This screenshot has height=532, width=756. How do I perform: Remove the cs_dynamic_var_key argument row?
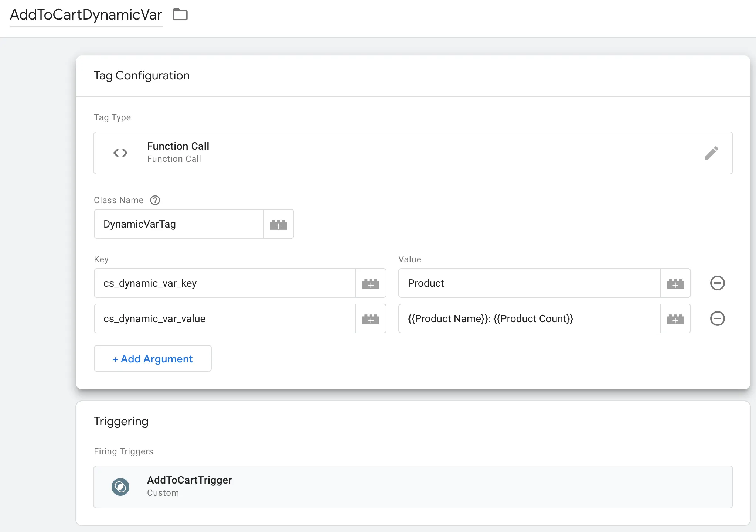coord(717,283)
